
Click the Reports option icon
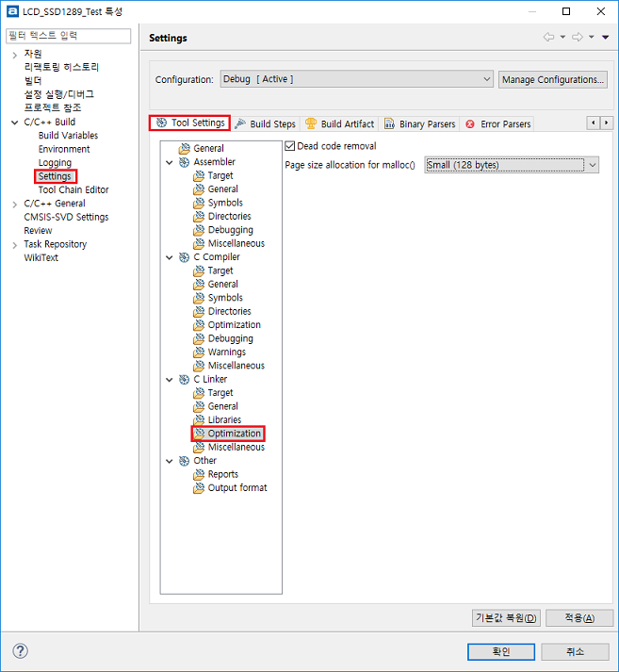[x=199, y=474]
